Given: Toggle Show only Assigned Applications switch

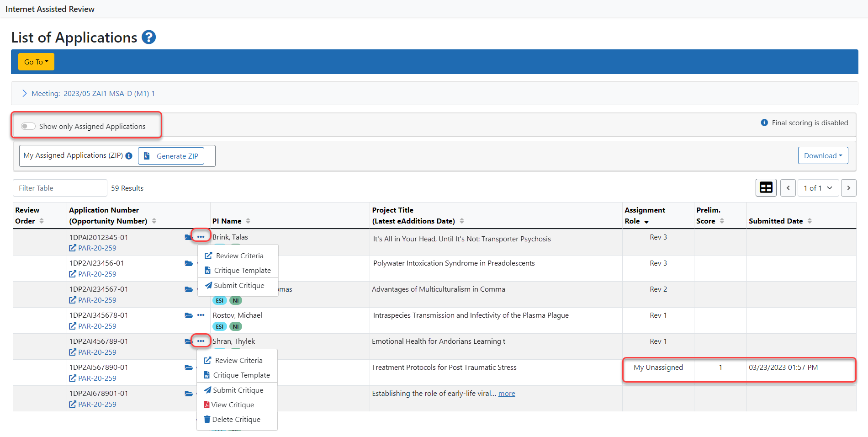Looking at the screenshot, I should (x=28, y=126).
